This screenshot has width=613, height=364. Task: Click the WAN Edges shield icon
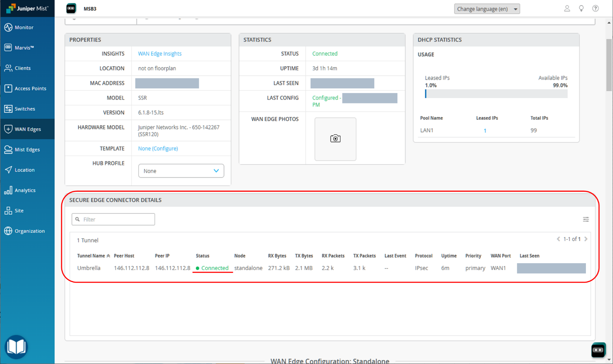[x=8, y=129]
